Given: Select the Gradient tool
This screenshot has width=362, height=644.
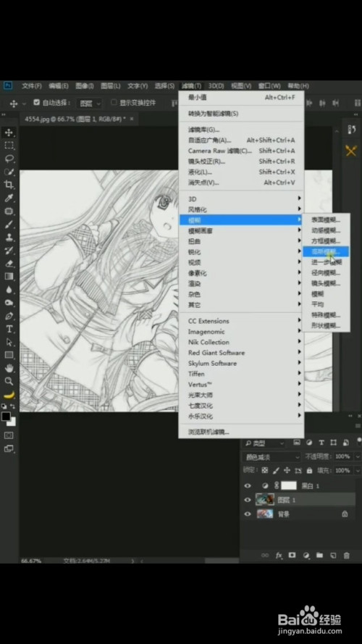Looking at the screenshot, I should pos(9,277).
